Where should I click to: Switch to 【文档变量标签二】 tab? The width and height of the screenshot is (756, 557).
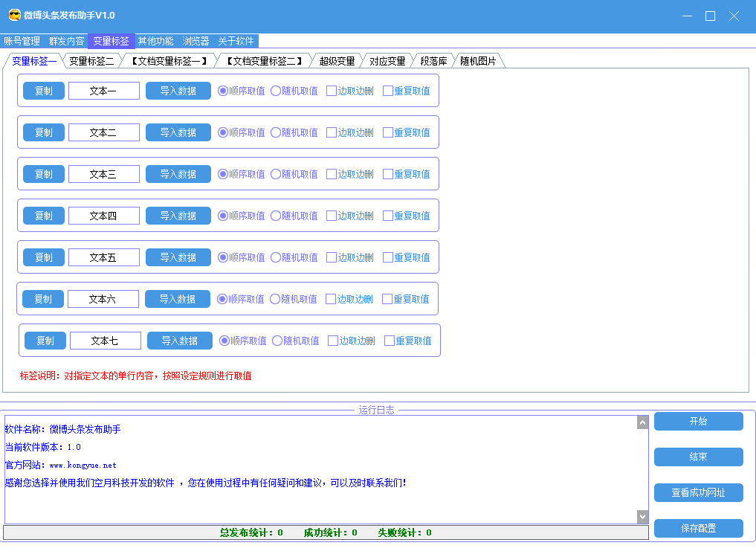[264, 61]
